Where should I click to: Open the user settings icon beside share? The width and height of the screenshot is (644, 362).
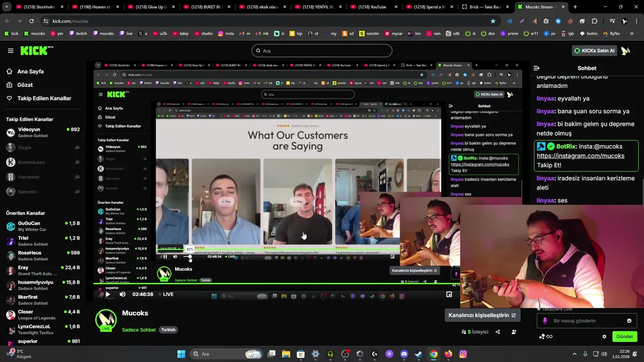tap(514, 332)
